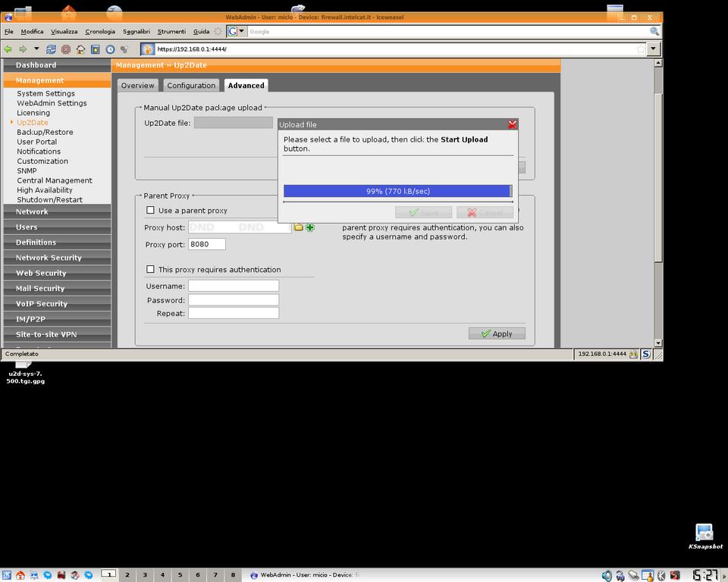Screen dimensions: 728x582
Task: Open the Google search engine dropdown
Action: (x=237, y=31)
